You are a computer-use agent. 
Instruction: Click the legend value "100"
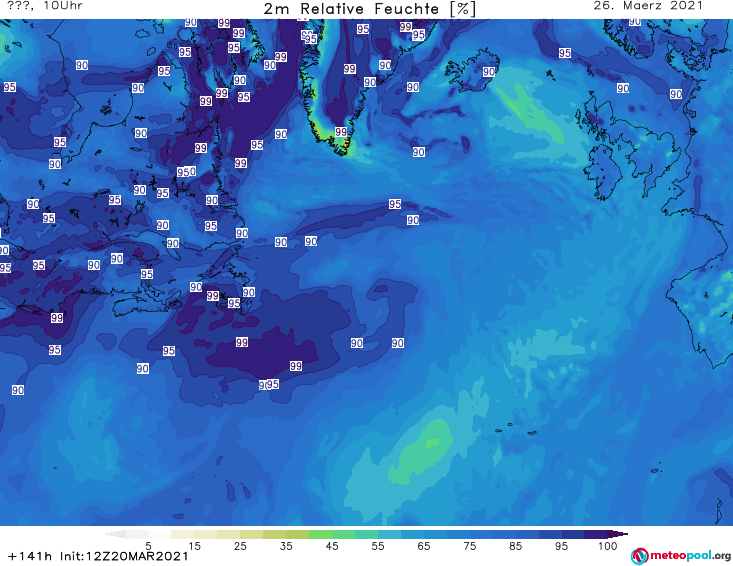click(x=607, y=546)
